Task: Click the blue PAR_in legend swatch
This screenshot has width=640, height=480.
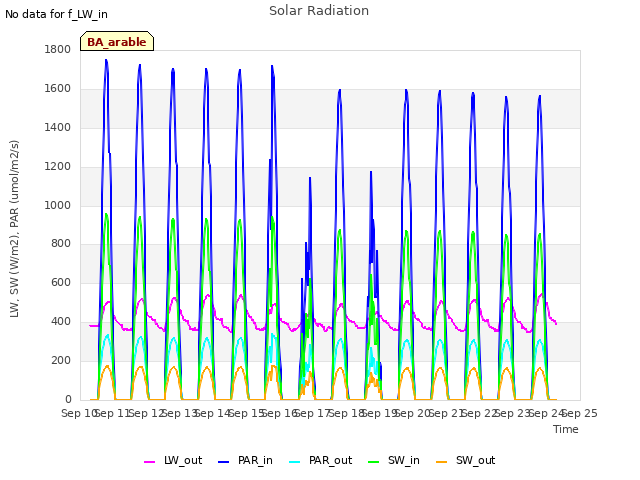Action: click(223, 462)
